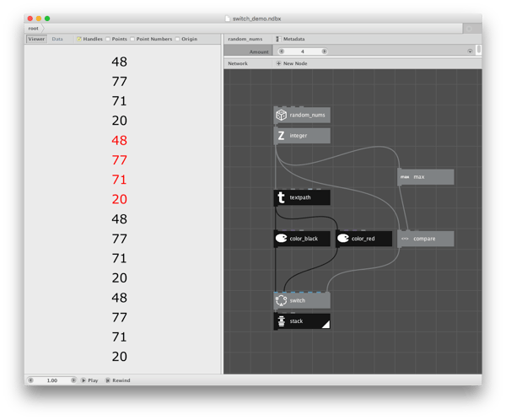
Task: Select the integer node Z icon
Action: (x=281, y=136)
